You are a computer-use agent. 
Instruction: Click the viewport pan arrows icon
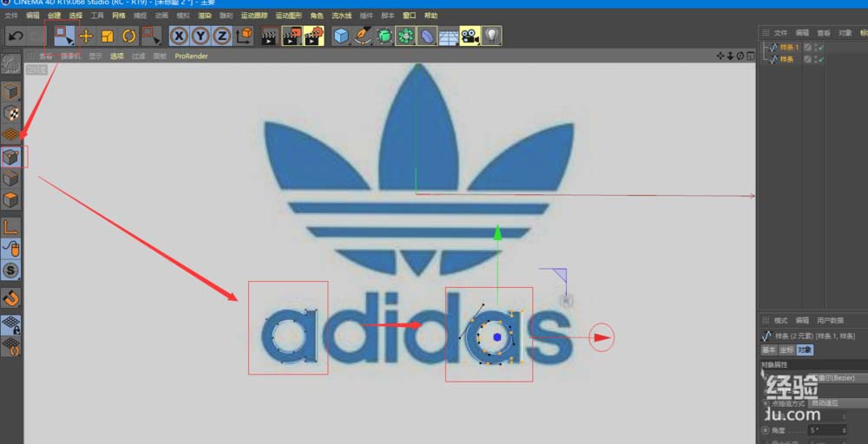720,55
